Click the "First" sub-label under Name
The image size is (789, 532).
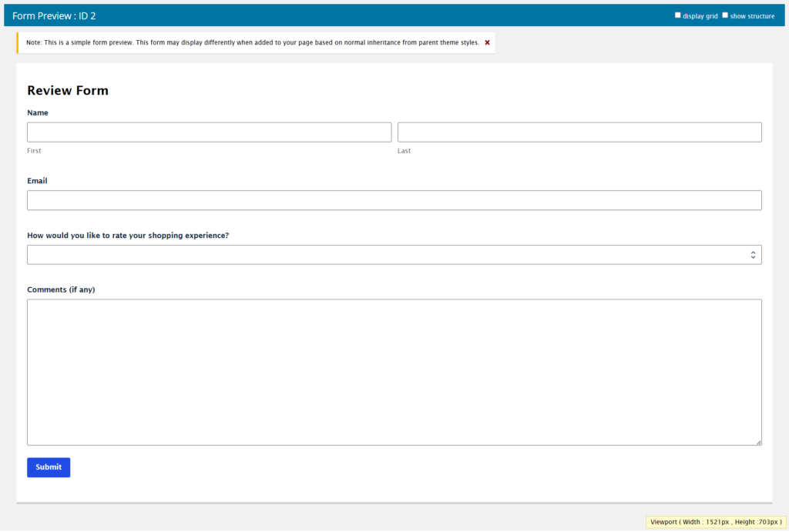pyautogui.click(x=34, y=151)
